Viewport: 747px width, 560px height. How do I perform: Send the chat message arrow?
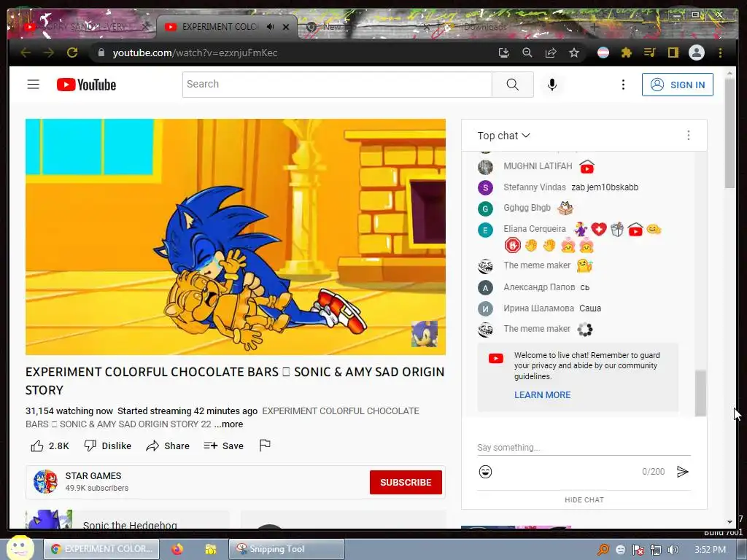tap(682, 472)
